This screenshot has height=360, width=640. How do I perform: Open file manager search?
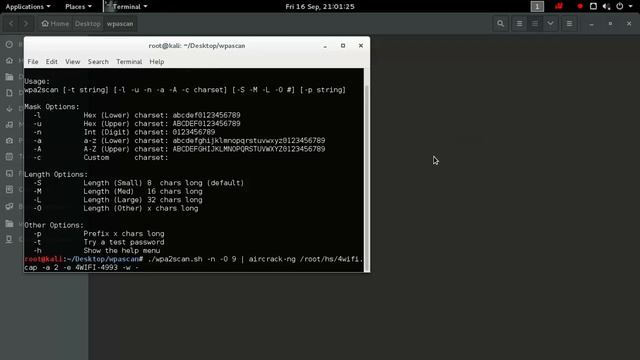[500, 24]
